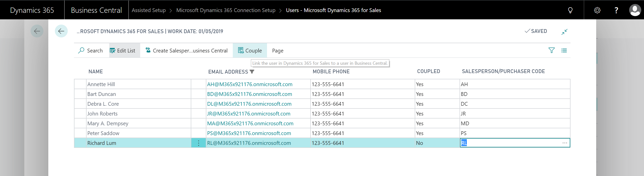Click the background page back arrow
This screenshot has width=644, height=176.
click(x=37, y=31)
